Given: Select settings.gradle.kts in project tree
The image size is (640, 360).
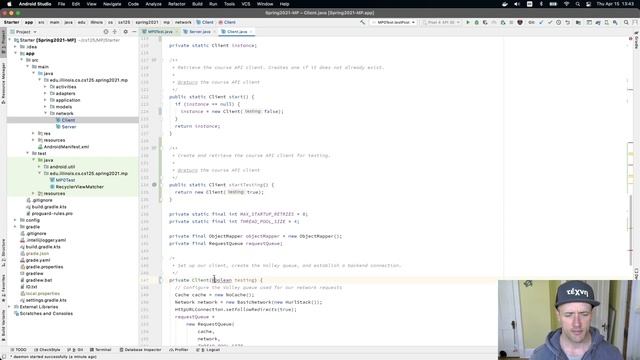Looking at the screenshot, I should point(46,300).
